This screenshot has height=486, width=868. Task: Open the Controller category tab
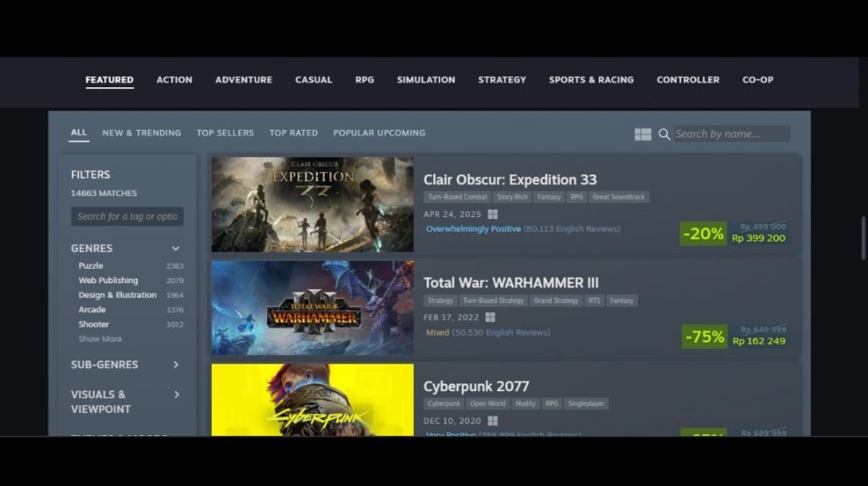coord(688,80)
